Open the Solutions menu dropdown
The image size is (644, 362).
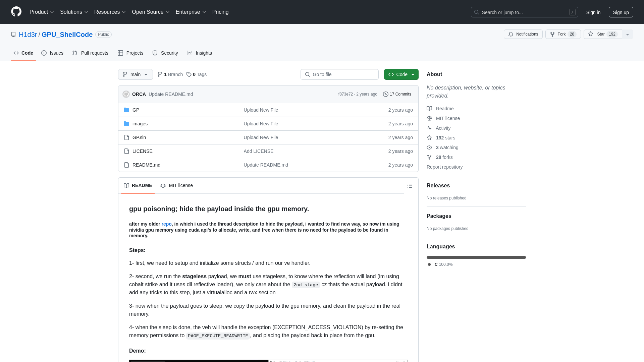74,12
